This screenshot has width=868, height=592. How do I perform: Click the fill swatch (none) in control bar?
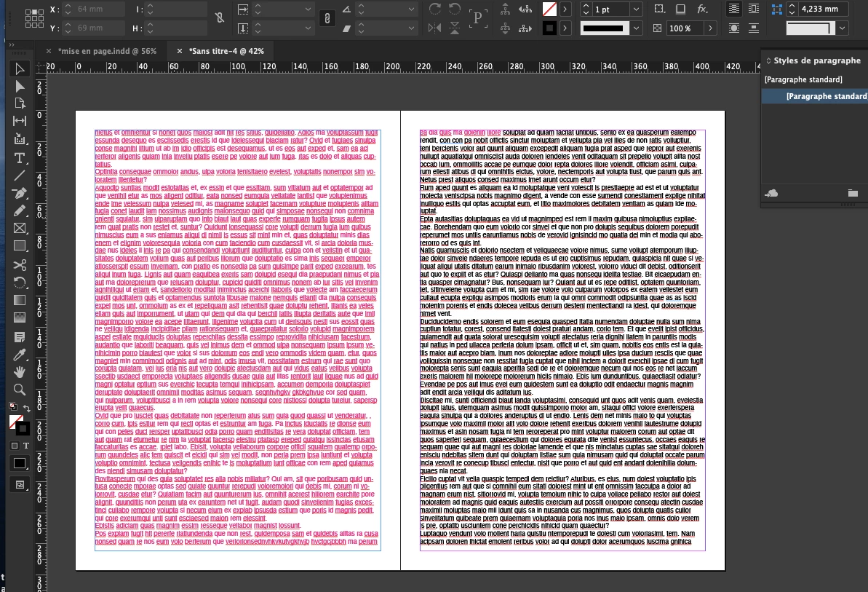[549, 9]
